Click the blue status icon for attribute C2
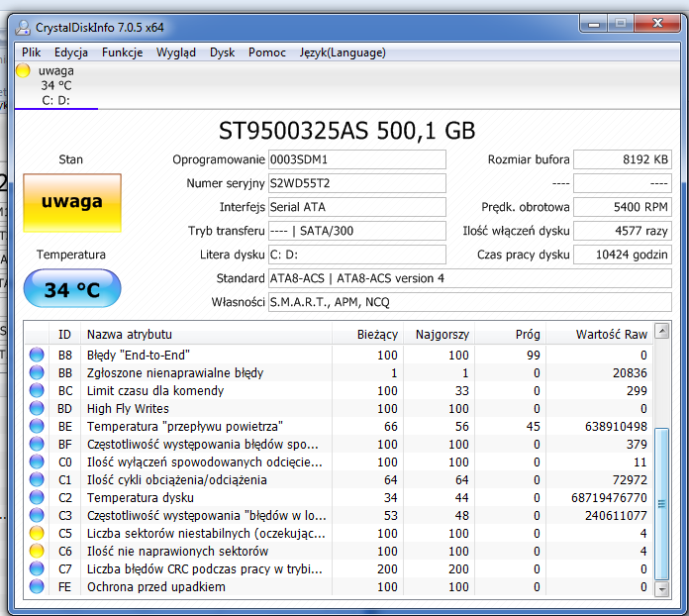Viewport: 689px width, 616px height. pyautogui.click(x=37, y=497)
